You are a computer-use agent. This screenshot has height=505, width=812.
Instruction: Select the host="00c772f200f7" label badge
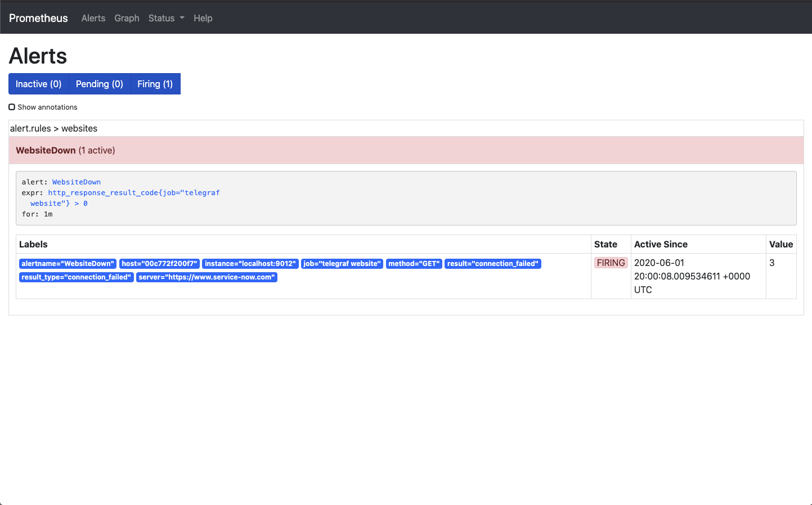[x=160, y=263]
